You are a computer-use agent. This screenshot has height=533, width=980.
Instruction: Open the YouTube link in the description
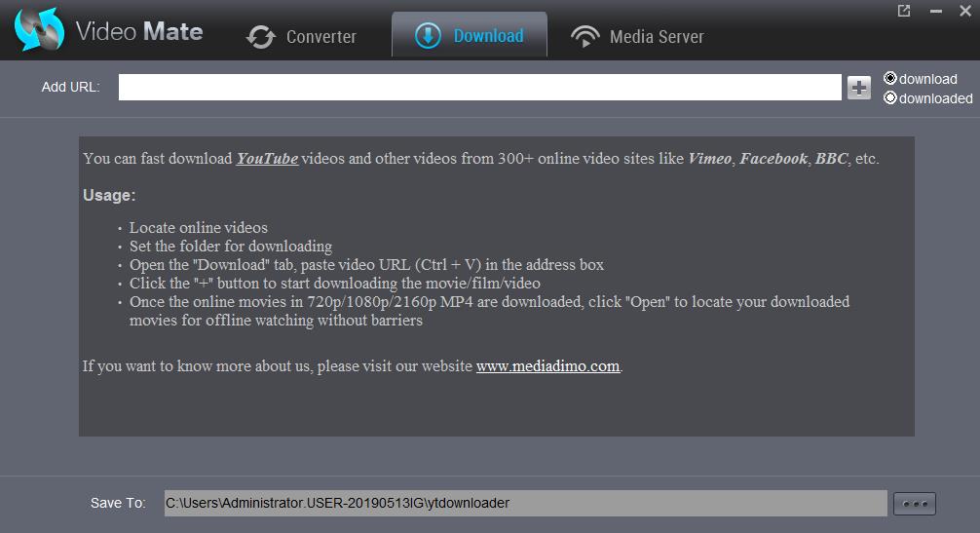coord(267,159)
